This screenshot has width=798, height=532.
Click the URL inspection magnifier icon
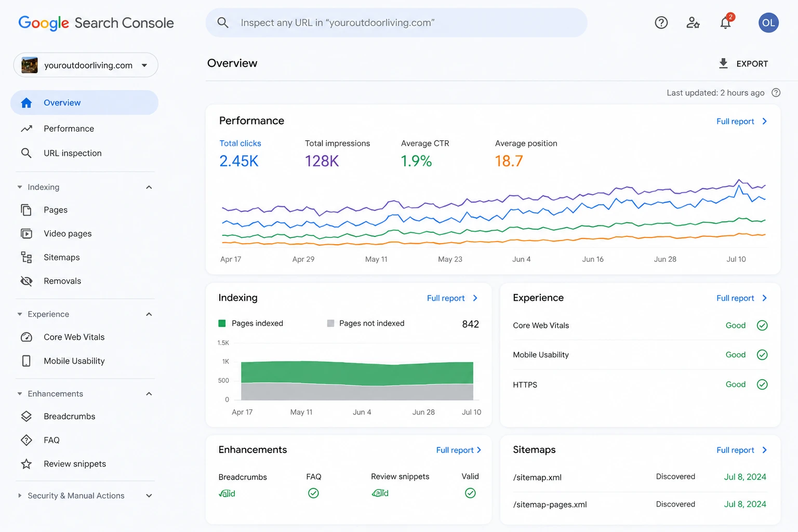pyautogui.click(x=26, y=153)
